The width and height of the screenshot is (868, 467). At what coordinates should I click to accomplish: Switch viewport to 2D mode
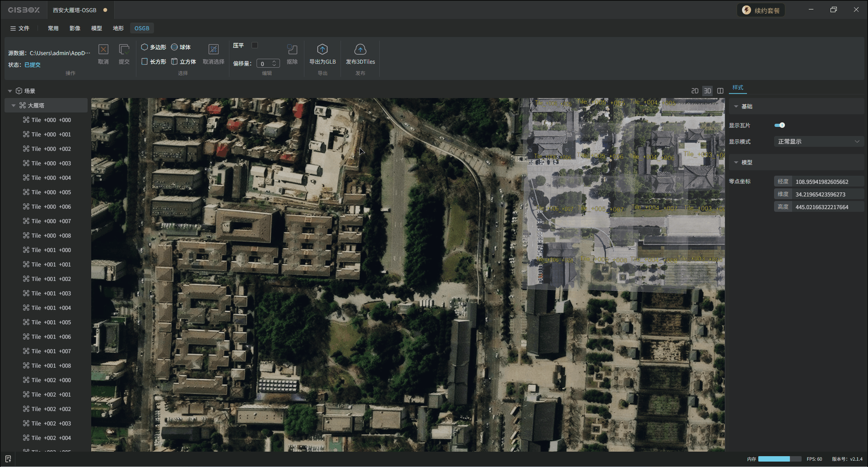pos(695,91)
